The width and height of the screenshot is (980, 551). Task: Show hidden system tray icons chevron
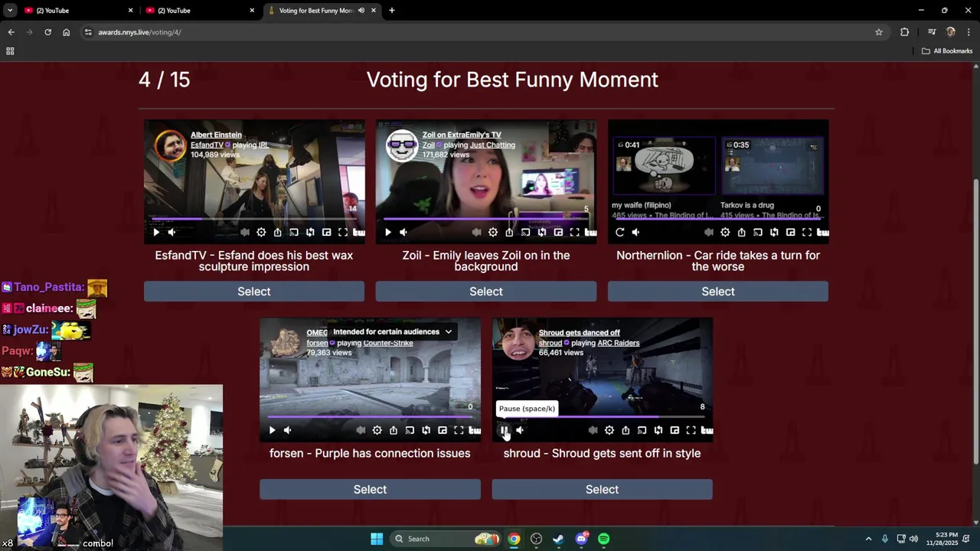point(868,539)
